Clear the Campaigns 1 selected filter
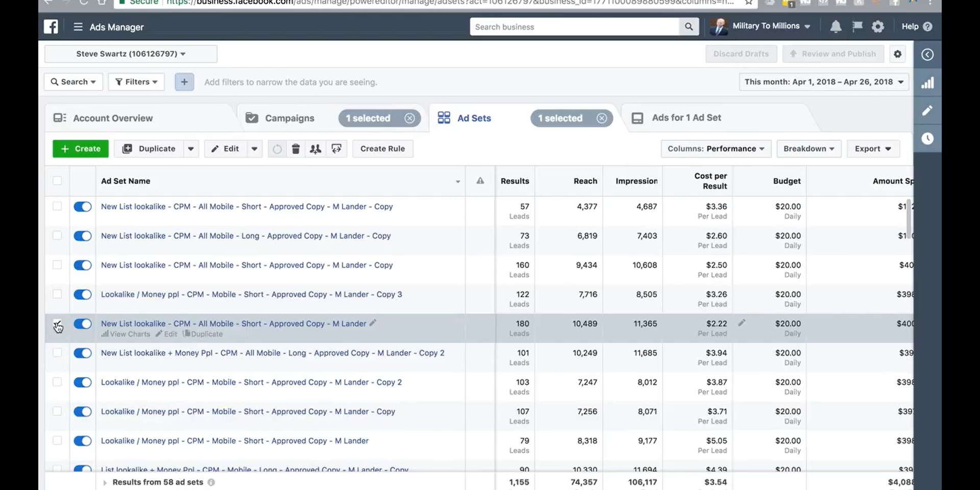Viewport: 980px width, 490px height. 409,118
